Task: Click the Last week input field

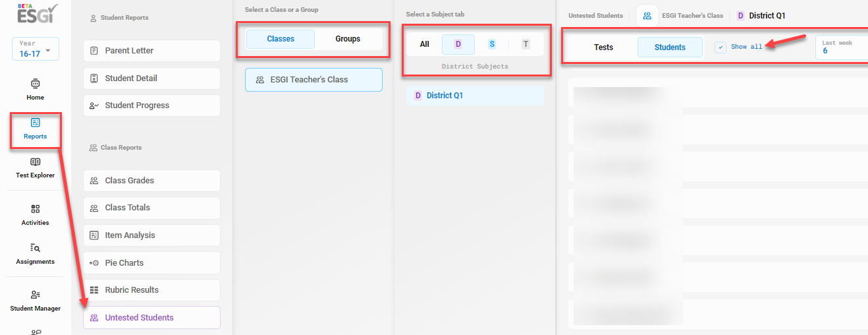Action: click(x=842, y=47)
